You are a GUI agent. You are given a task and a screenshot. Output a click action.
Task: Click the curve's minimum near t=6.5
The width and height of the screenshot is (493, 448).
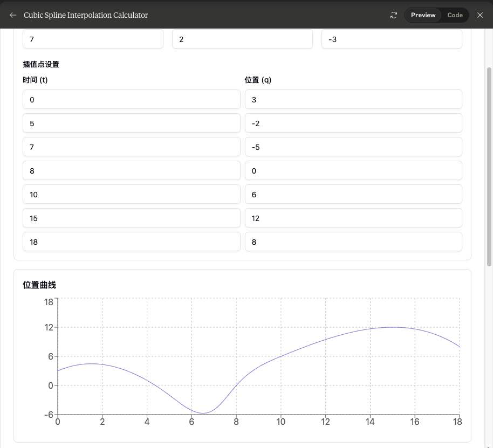(203, 413)
